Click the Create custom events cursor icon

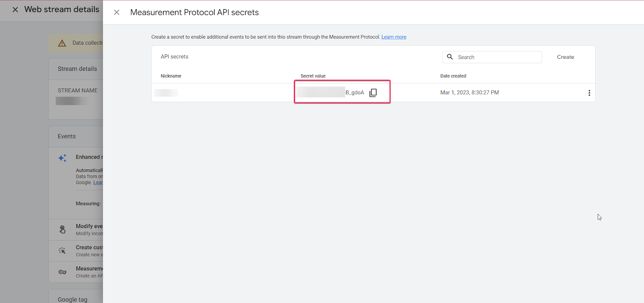tap(62, 251)
